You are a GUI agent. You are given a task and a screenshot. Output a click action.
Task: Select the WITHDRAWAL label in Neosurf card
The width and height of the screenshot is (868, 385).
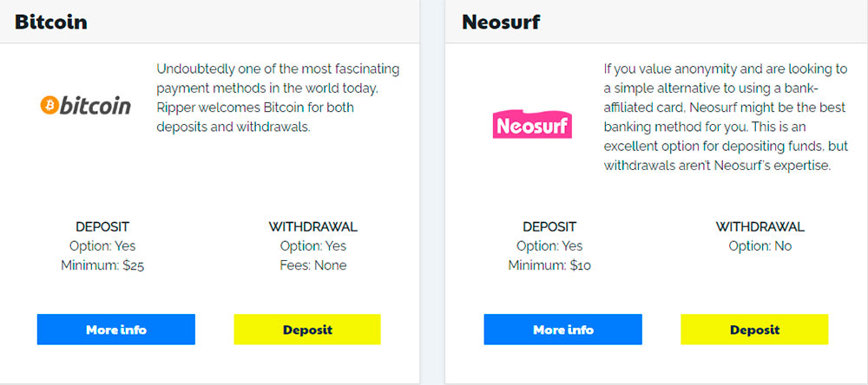760,227
